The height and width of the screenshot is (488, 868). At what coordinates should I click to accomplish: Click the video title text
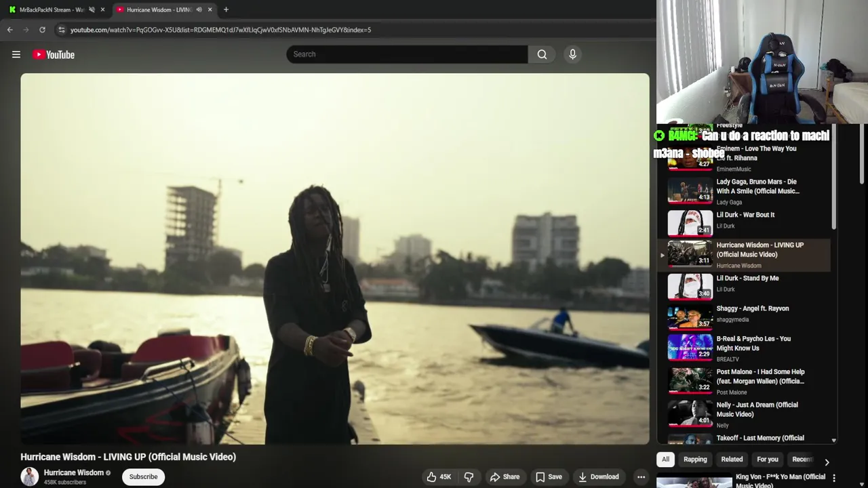(128, 457)
